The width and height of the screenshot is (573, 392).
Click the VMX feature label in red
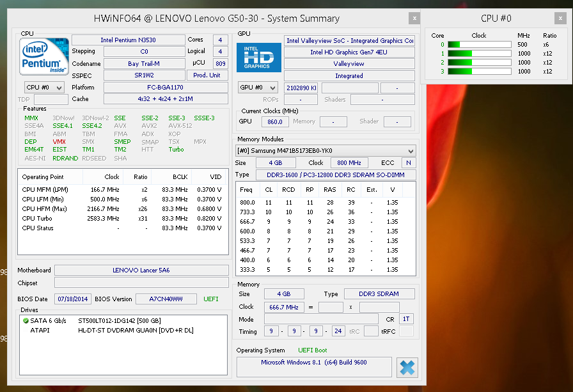[59, 142]
